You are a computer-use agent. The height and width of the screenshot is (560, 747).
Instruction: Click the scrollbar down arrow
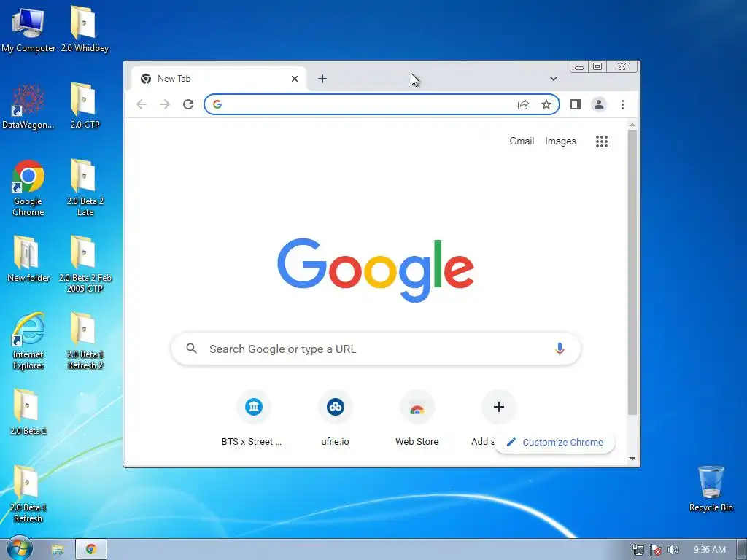(632, 459)
